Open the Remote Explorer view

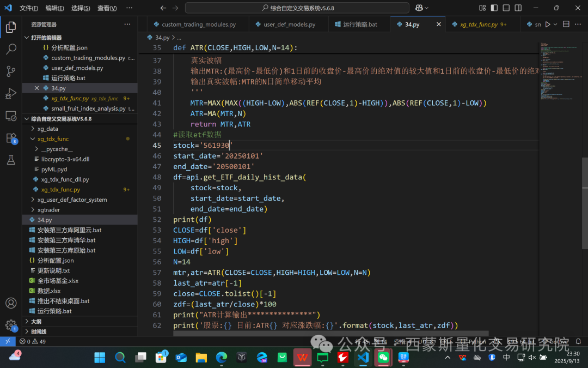tap(11, 116)
